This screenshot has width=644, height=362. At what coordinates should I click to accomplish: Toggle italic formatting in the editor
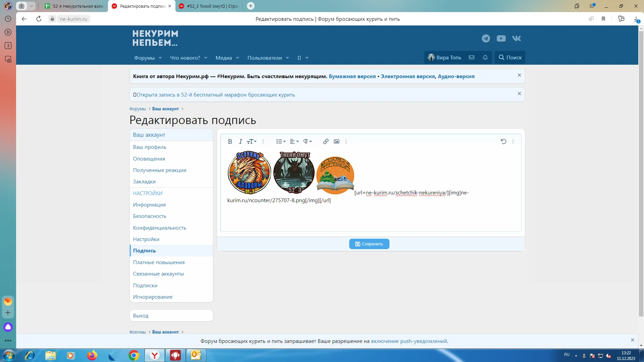[240, 141]
